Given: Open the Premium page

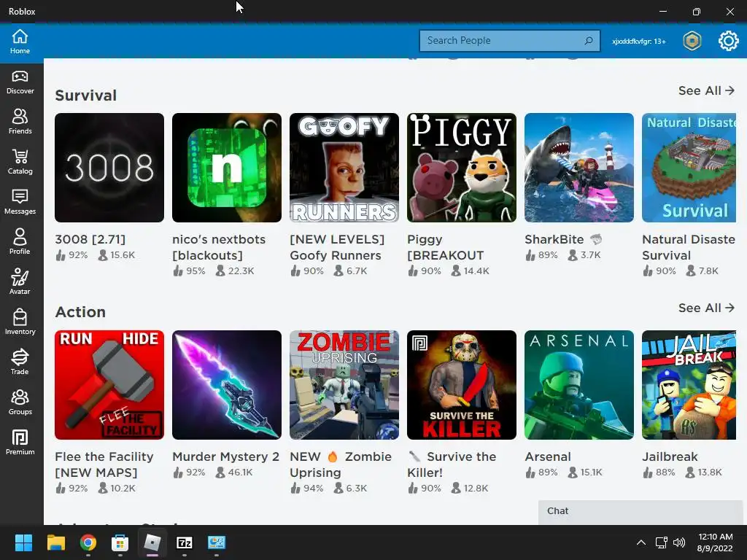Looking at the screenshot, I should [20, 443].
